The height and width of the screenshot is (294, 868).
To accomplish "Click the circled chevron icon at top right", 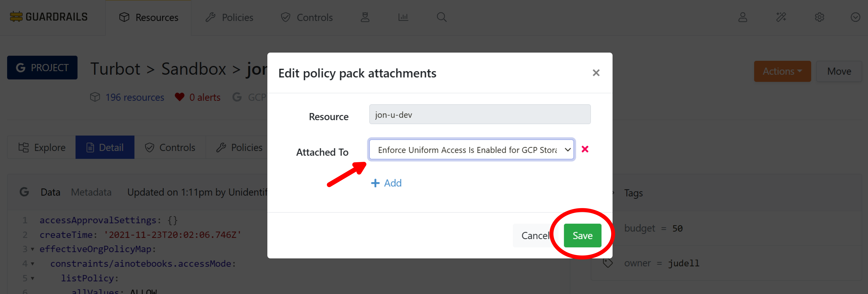I will coord(855,17).
